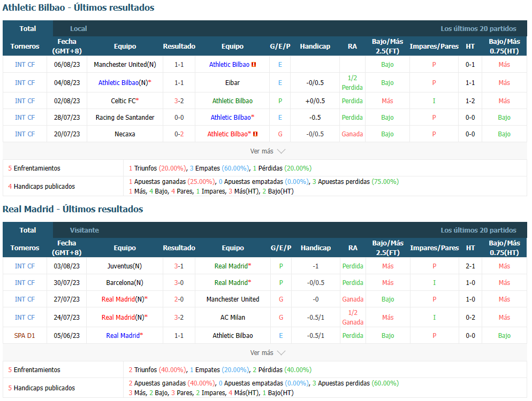This screenshot has height=401, width=532.
Task: Expand Ver más under the Athletic Bilbao results table
Action: [268, 151]
